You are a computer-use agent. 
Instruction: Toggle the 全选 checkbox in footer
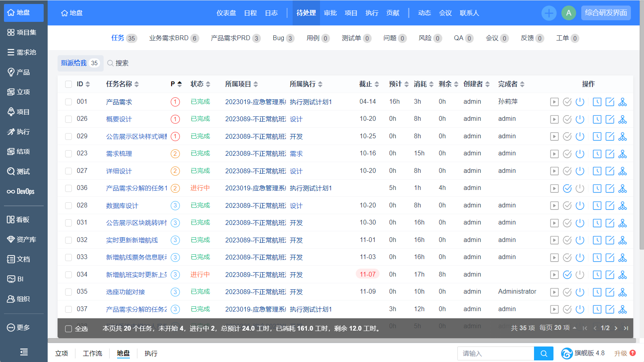[x=69, y=329]
